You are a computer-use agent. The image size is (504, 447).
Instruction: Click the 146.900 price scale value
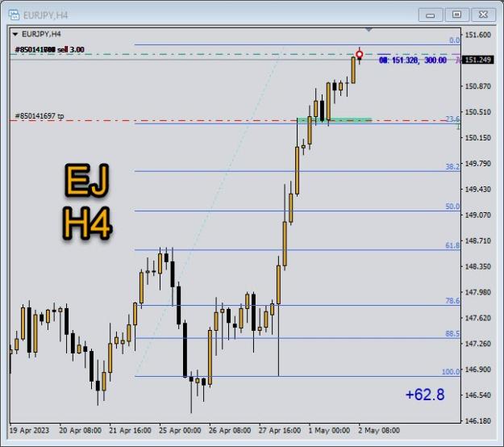point(478,370)
